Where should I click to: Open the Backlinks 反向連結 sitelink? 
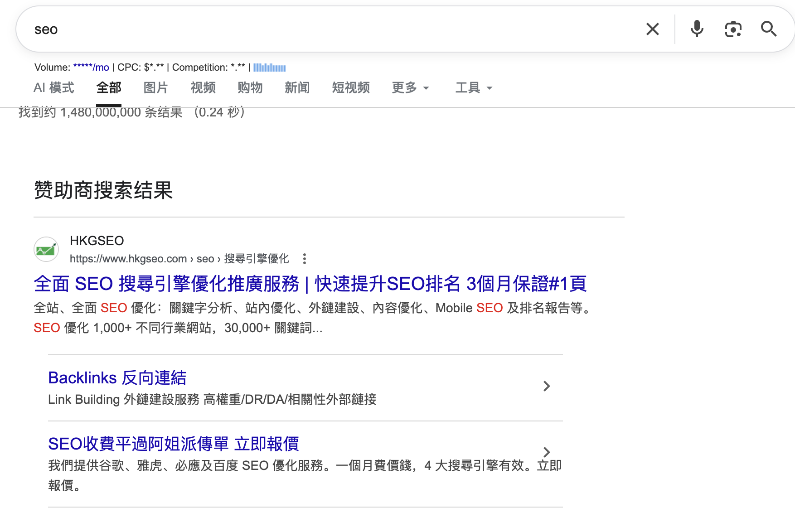point(117,378)
